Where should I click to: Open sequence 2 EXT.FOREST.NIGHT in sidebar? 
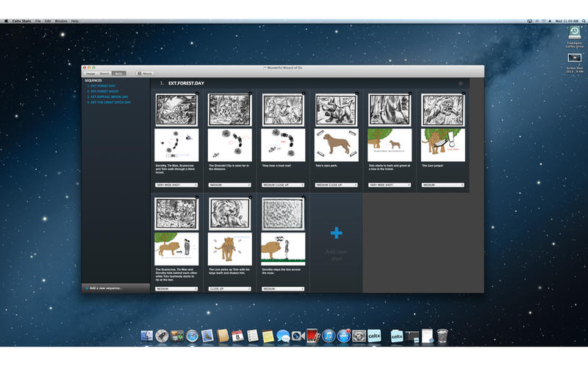tap(103, 91)
